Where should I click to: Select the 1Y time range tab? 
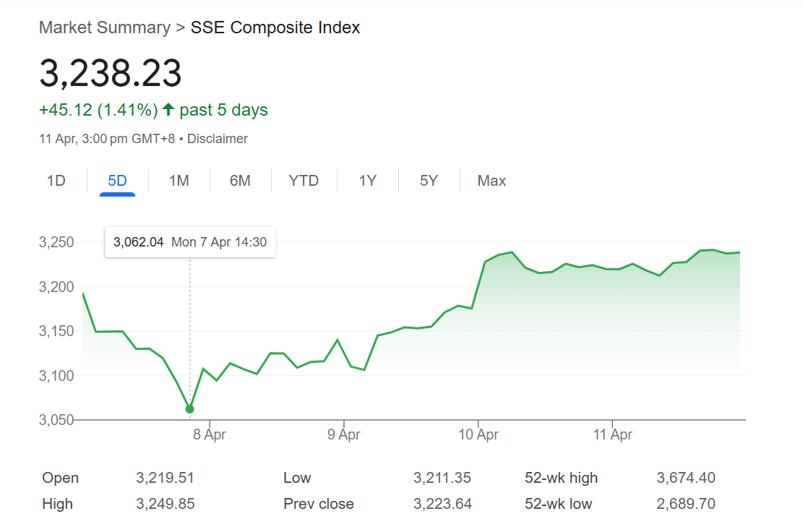pyautogui.click(x=366, y=181)
